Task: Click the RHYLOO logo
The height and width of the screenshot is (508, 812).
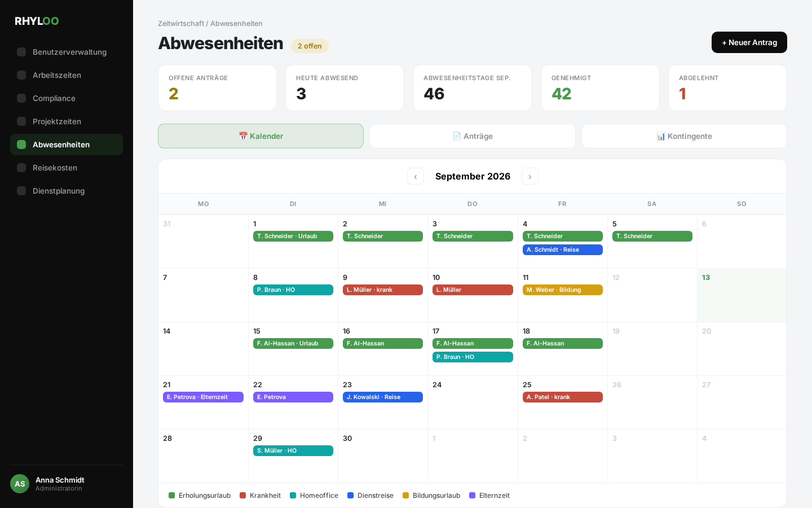Action: pos(37,21)
